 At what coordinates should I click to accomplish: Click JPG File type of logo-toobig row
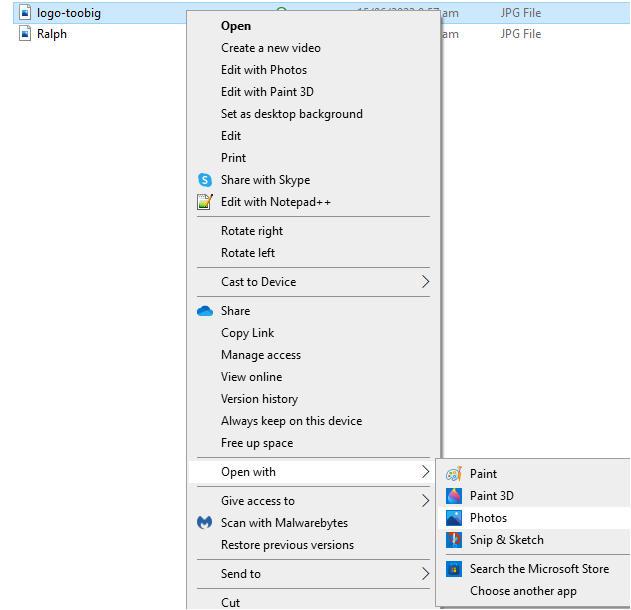pos(521,13)
